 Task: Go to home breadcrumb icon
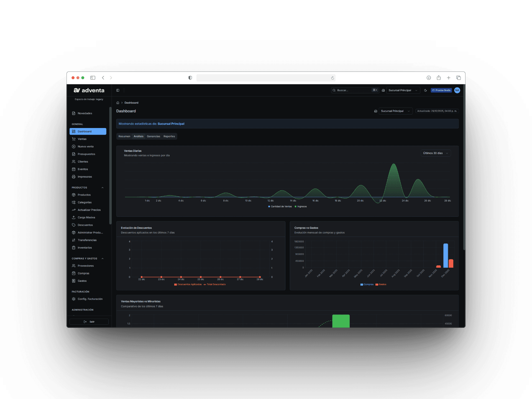118,103
